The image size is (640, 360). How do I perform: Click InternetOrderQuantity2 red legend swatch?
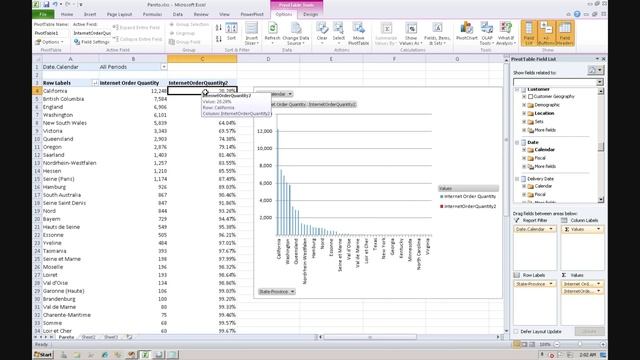click(442, 207)
